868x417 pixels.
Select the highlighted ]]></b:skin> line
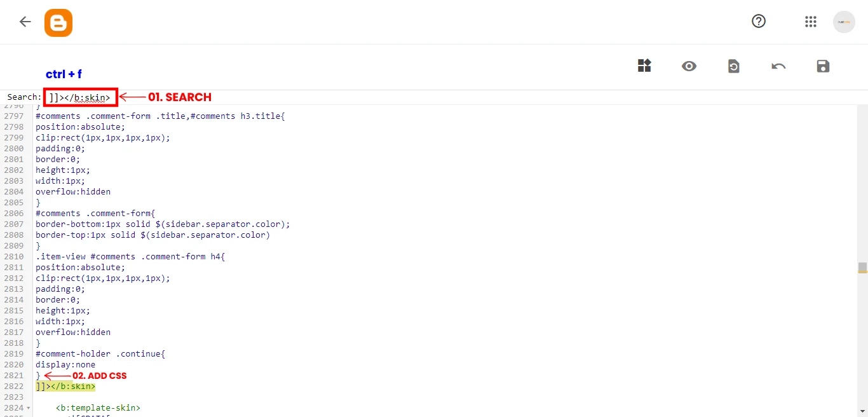tap(65, 386)
